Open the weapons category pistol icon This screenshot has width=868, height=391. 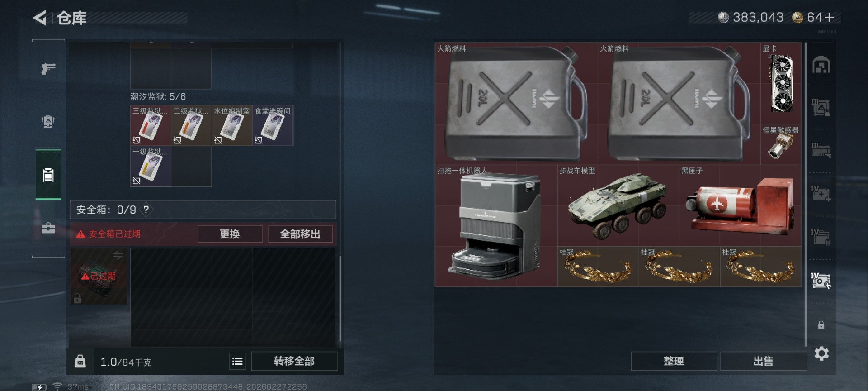pyautogui.click(x=48, y=69)
